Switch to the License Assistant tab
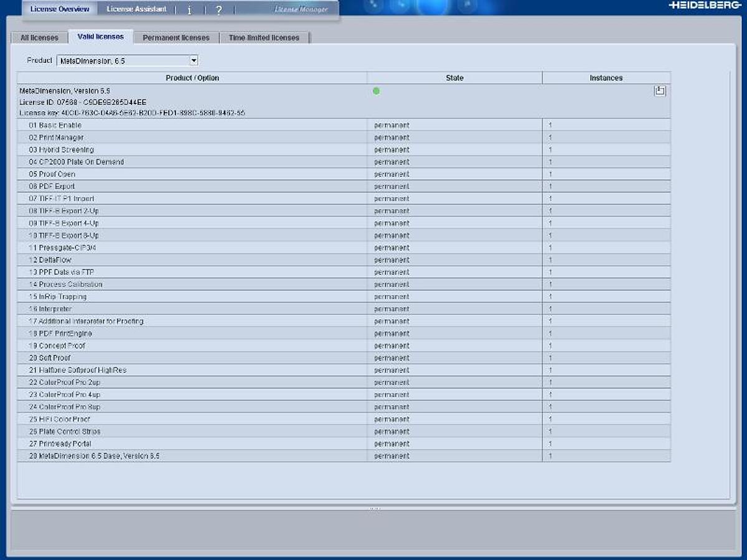Image resolution: width=747 pixels, height=560 pixels. [136, 9]
